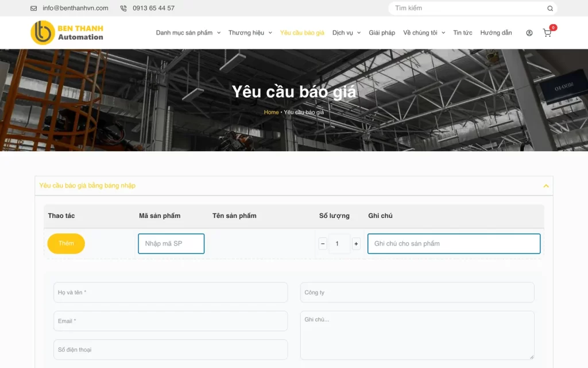Click the Yêu cầu báo giá bằng bảng nhập header
This screenshot has width=588, height=368.
click(294, 186)
